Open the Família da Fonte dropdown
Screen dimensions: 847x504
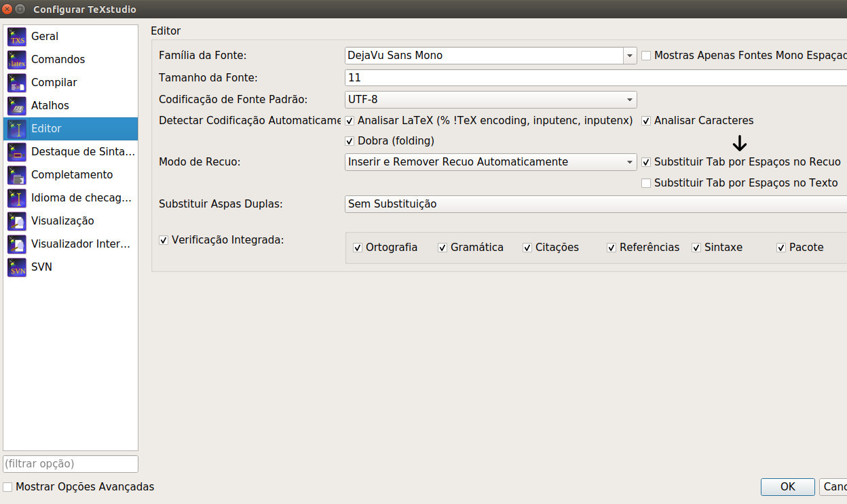coord(630,56)
